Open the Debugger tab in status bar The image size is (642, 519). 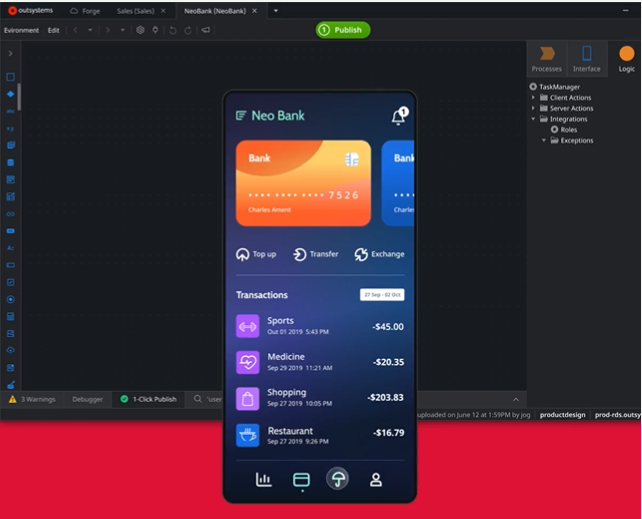87,399
